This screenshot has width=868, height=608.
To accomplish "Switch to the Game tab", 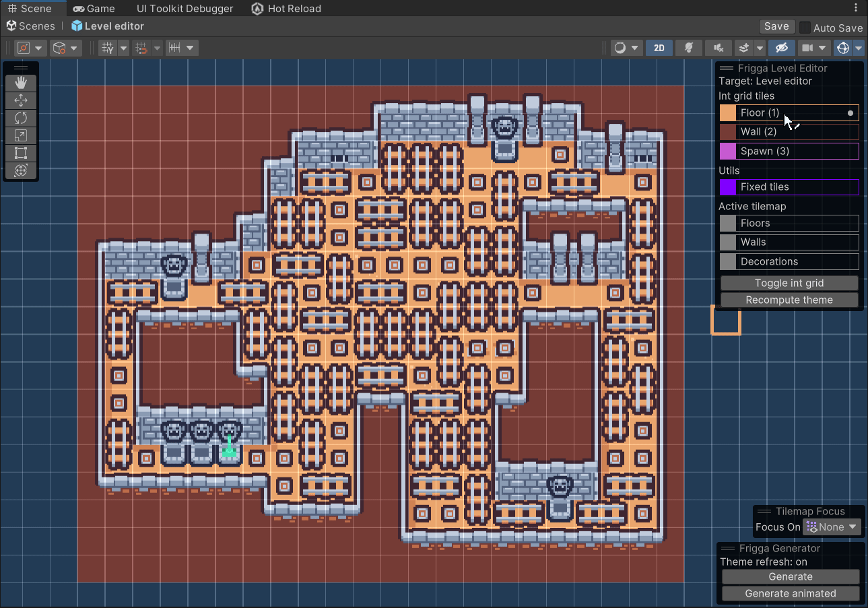I will (x=94, y=8).
